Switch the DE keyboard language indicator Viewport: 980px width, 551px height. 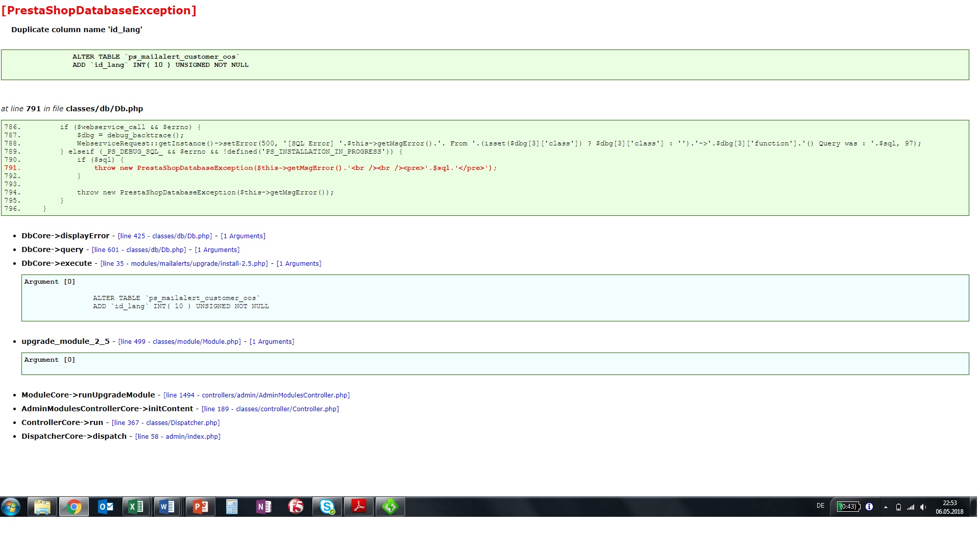820,506
